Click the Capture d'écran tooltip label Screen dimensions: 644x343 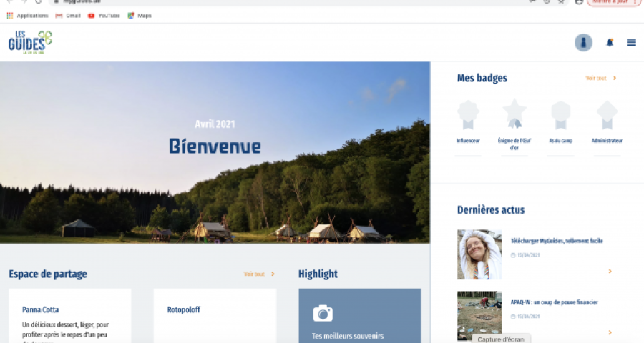[x=501, y=339]
